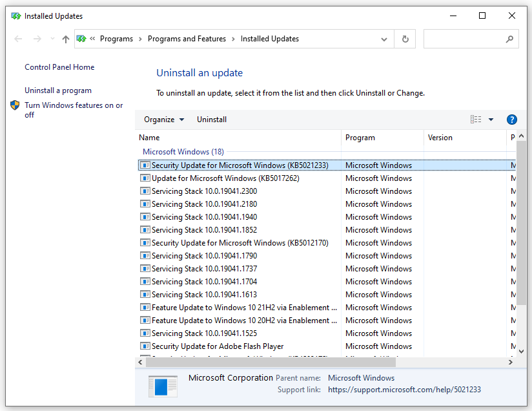Image resolution: width=532 pixels, height=411 pixels.
Task: Click icon of Security Update KB5012170
Action: (x=145, y=242)
